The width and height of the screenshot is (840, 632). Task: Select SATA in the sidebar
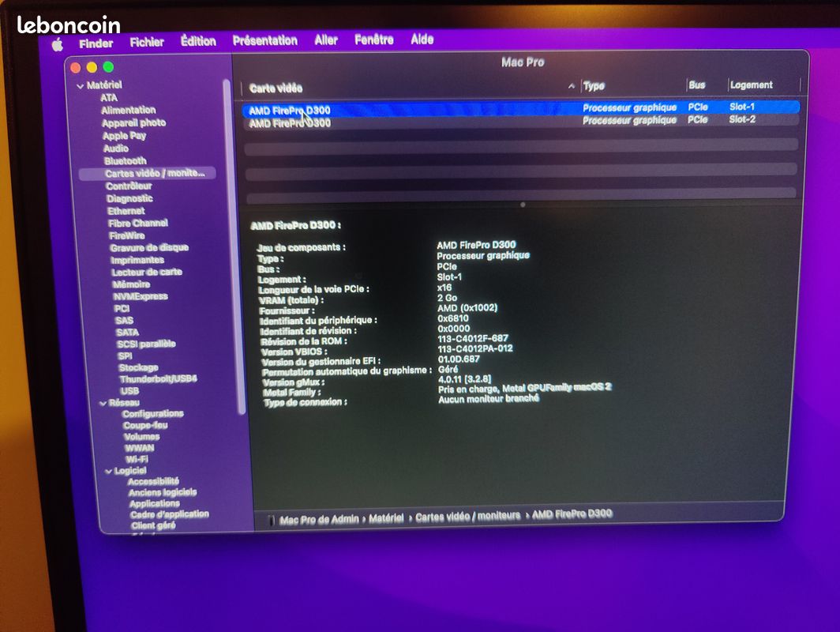point(128,332)
